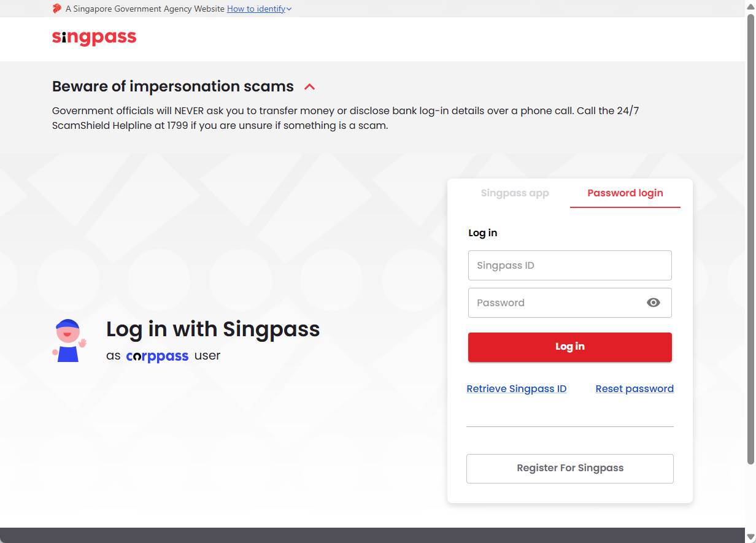Click the Register For Singpass button
Image resolution: width=756 pixels, height=543 pixels.
point(570,468)
